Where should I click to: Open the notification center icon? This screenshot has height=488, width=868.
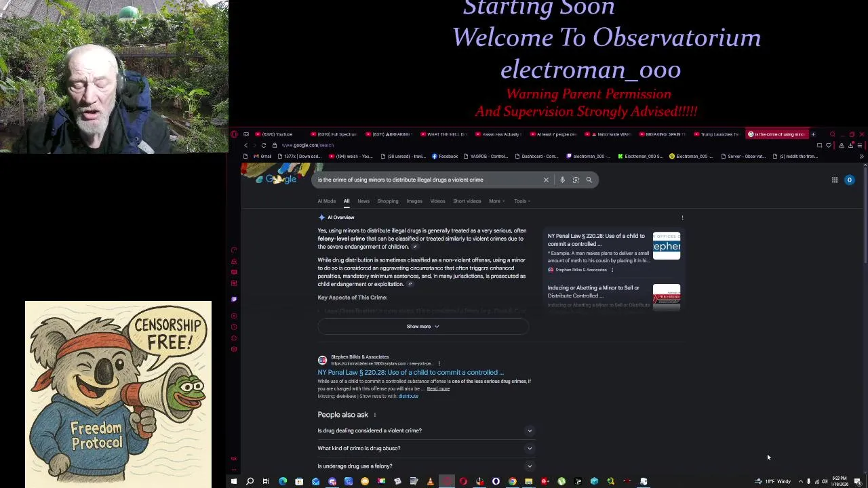point(858,482)
